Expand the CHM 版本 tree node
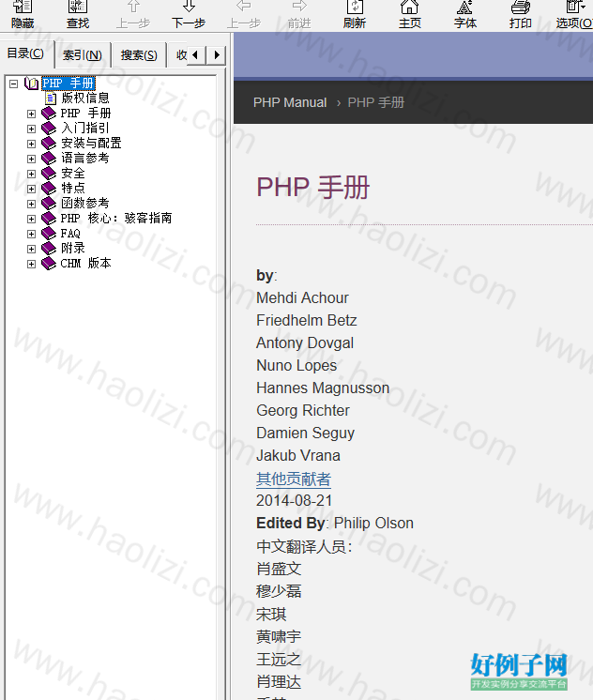 click(31, 264)
